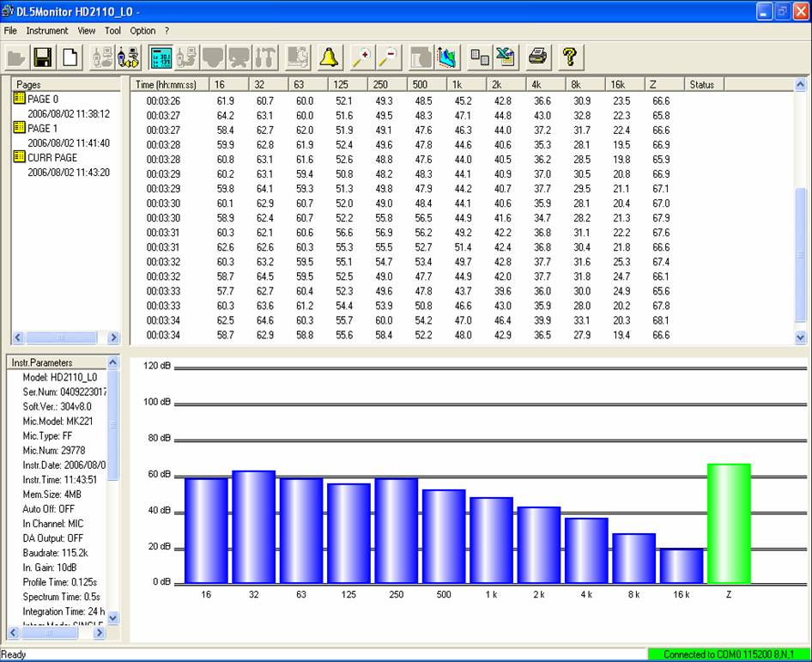The image size is (812, 662).
Task: Open the ? help menu
Action: point(167,31)
